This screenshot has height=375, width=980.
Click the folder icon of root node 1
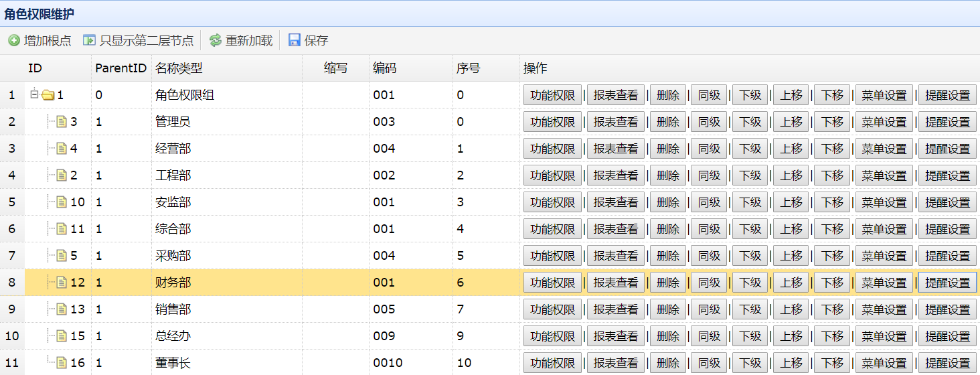pos(48,95)
